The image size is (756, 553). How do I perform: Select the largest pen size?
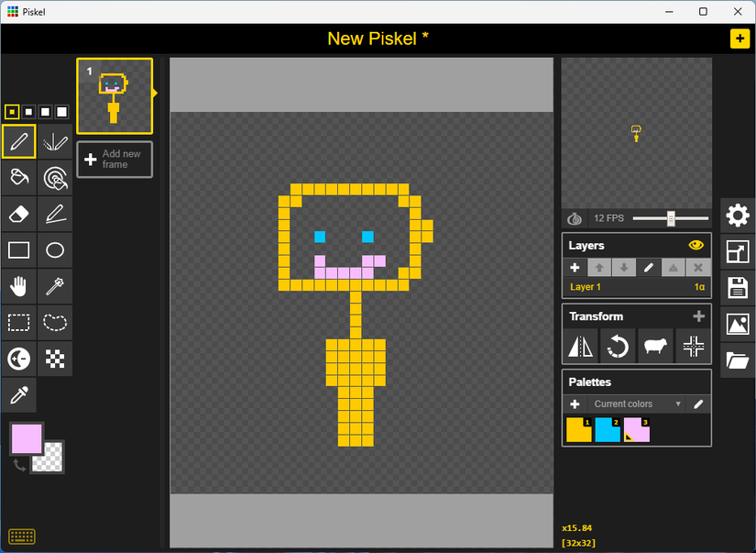click(60, 111)
